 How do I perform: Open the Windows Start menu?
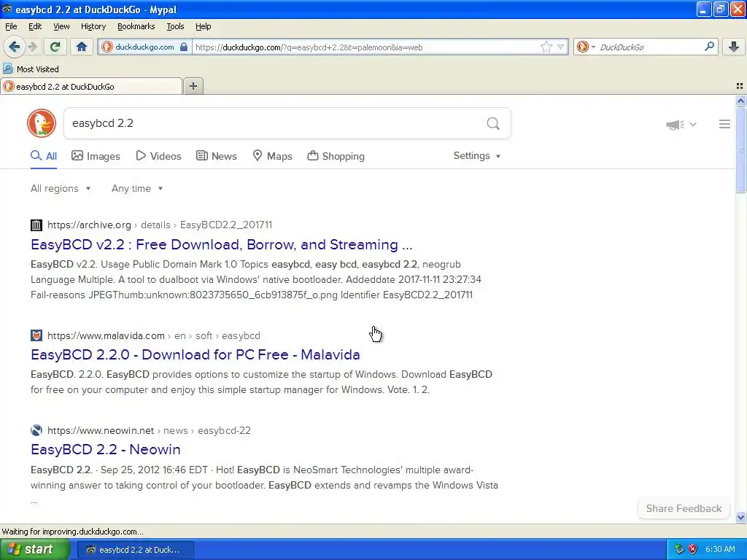(x=35, y=550)
